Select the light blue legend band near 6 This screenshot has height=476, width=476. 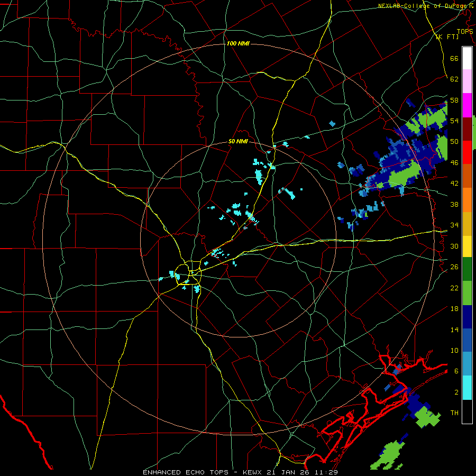tap(467, 364)
